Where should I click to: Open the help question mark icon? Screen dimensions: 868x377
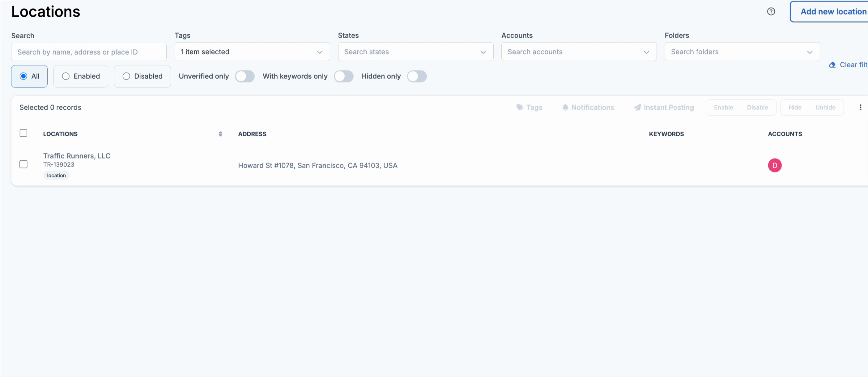[x=771, y=11]
